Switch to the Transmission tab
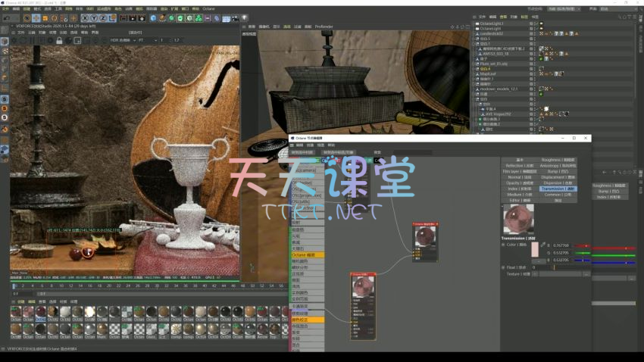Viewport: 644px width, 362px height. (558, 189)
